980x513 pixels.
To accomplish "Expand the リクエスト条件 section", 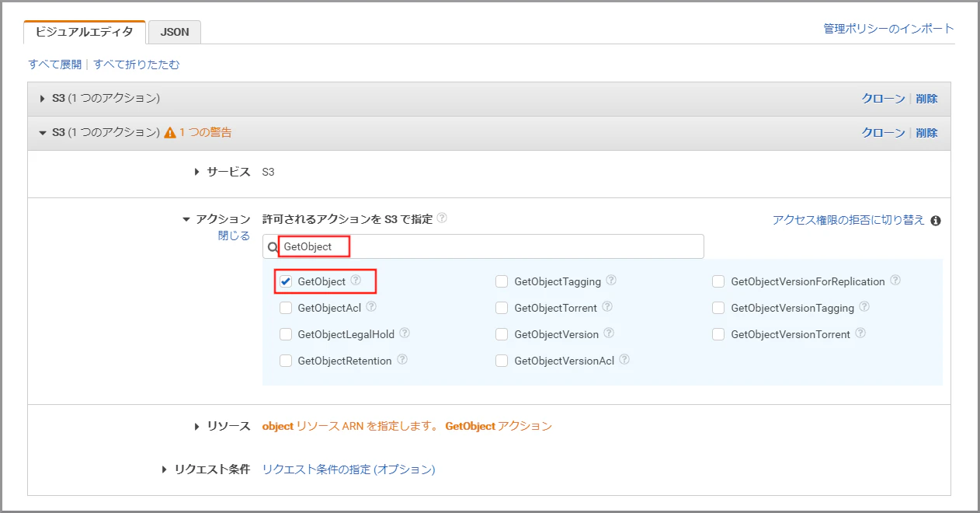I will point(165,469).
